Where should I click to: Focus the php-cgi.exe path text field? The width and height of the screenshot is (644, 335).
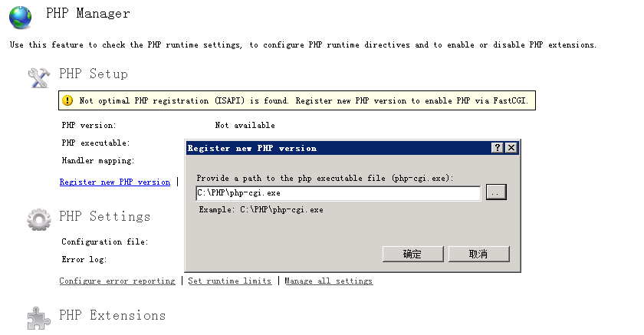(337, 193)
